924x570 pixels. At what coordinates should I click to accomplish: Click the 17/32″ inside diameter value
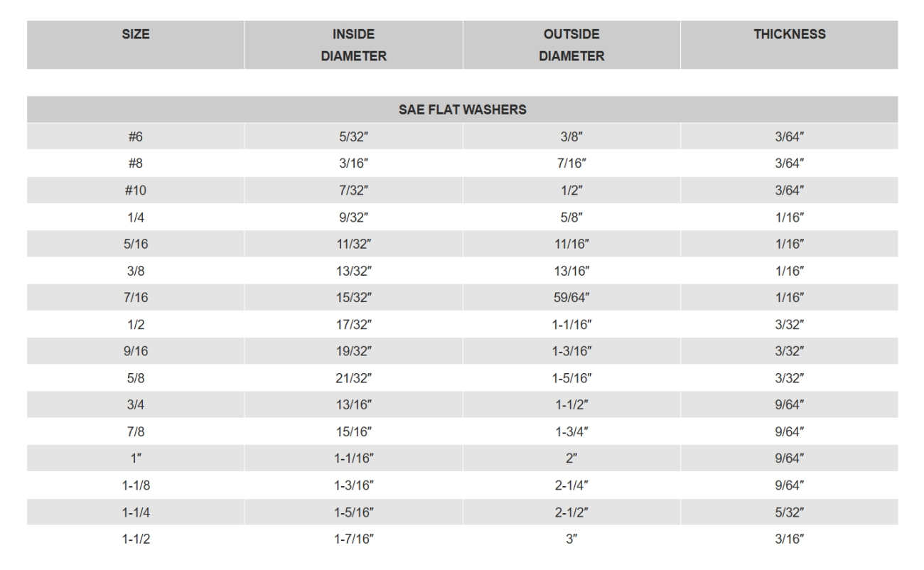tap(353, 325)
